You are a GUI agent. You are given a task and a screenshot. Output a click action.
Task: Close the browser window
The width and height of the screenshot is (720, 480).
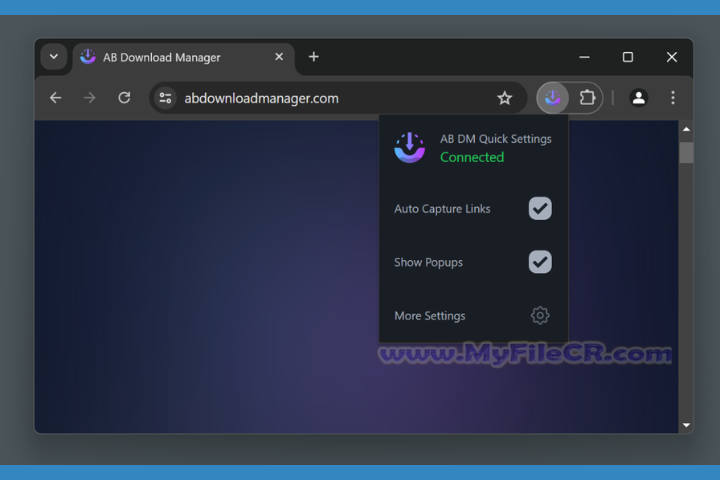(x=671, y=57)
